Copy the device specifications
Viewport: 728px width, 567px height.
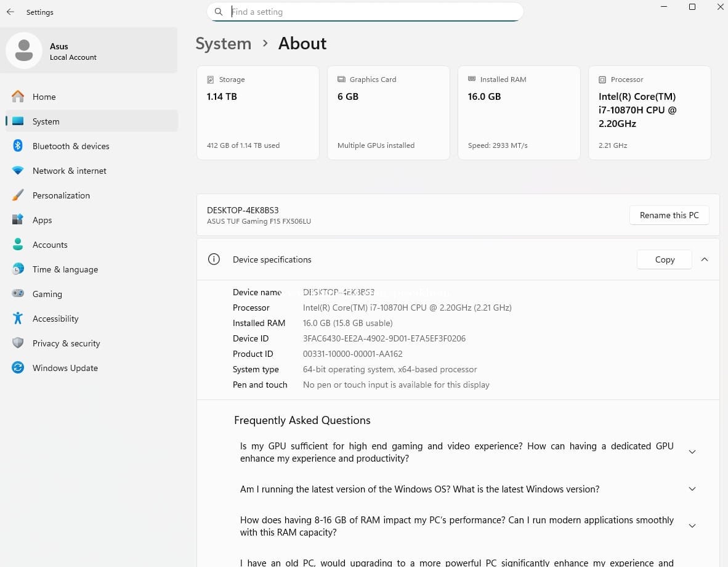coord(664,259)
